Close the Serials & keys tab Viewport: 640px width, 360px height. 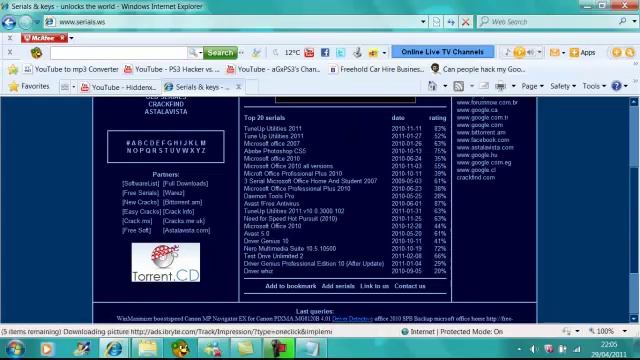(238, 87)
